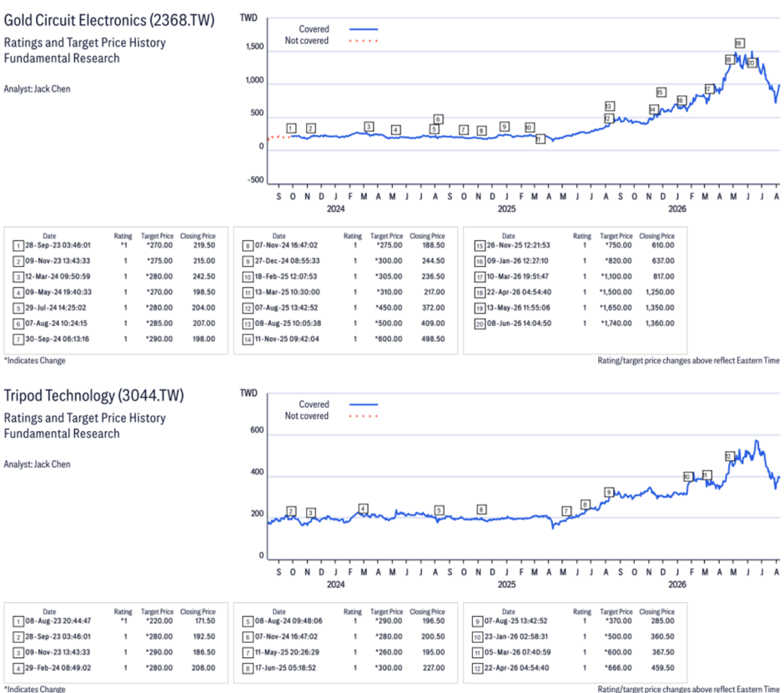The image size is (784, 693).
Task: Click the Covered legend line in Tripod chart
Action: click(x=364, y=404)
